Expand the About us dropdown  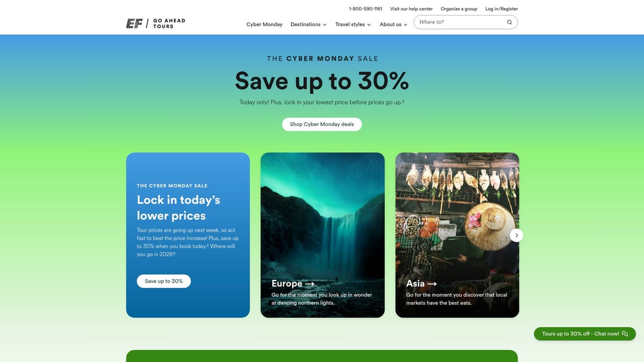coord(393,24)
